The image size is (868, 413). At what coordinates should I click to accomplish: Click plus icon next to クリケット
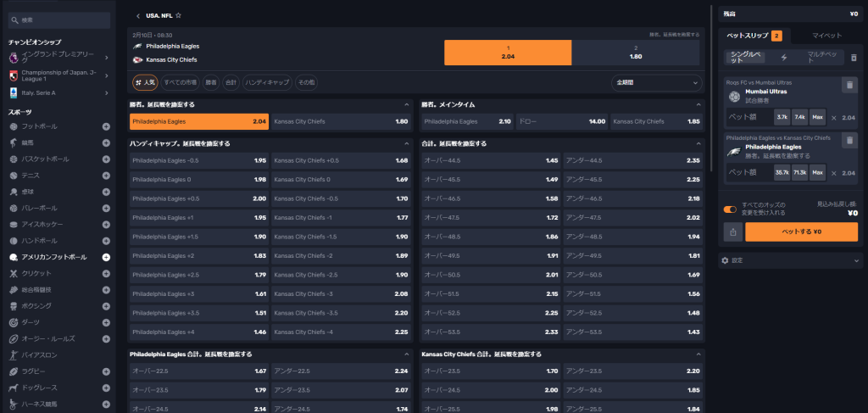click(106, 273)
